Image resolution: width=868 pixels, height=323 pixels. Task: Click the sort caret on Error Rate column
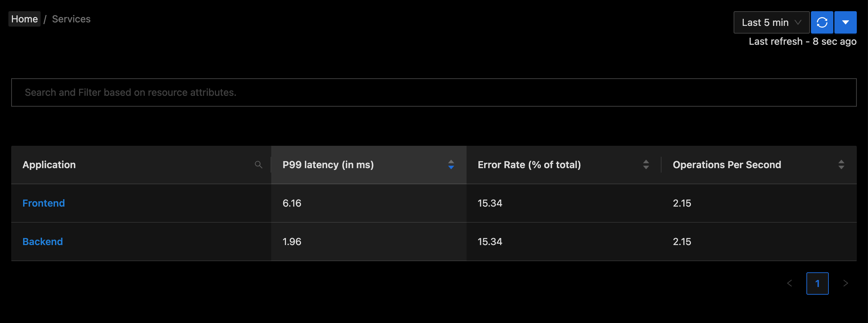coord(646,164)
